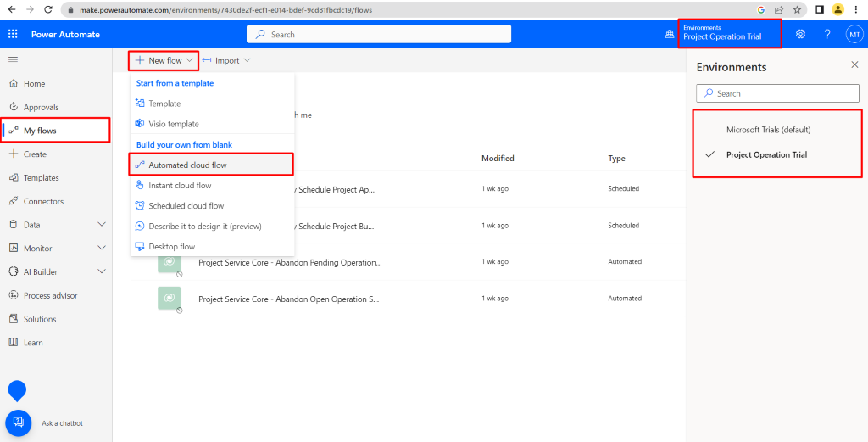Select Project Operation Trial environment
Viewport: 868px width, 442px height.
[x=766, y=154]
